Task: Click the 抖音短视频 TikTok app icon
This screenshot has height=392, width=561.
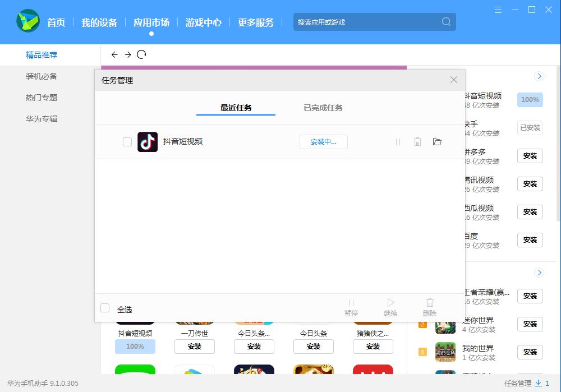Action: (148, 142)
